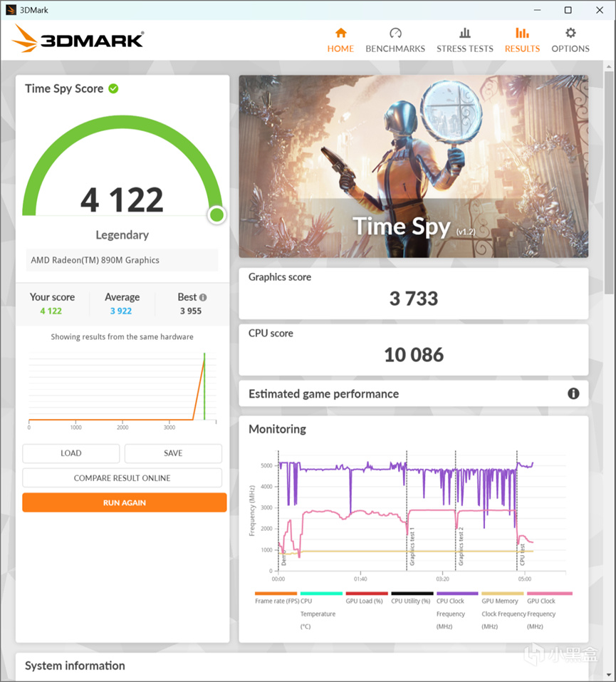Click the SAVE button

tap(173, 453)
